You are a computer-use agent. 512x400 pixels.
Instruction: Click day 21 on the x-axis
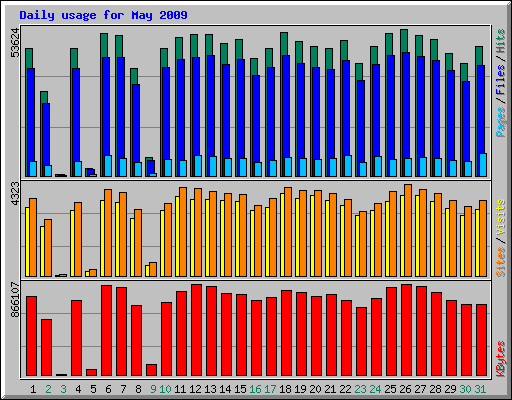(x=330, y=389)
